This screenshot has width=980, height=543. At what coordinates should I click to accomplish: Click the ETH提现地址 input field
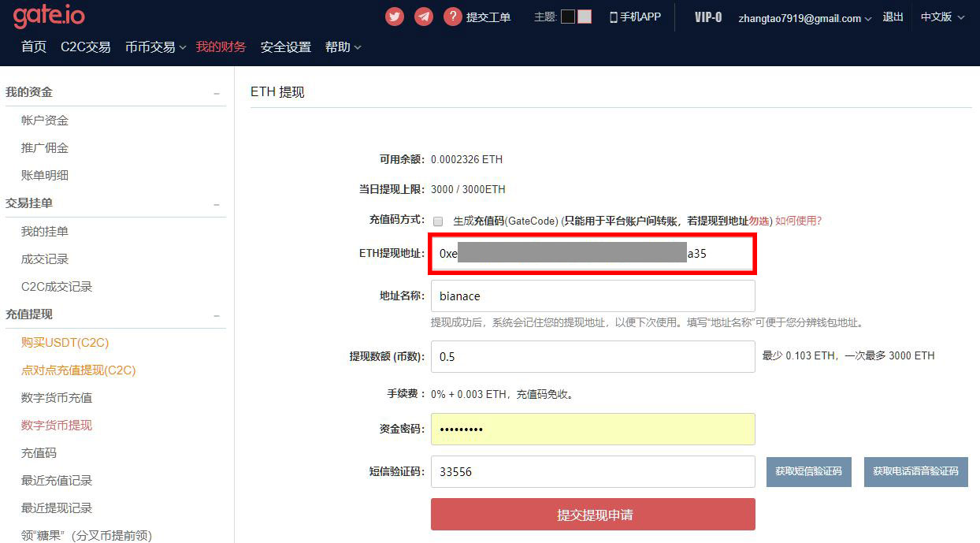coord(592,254)
